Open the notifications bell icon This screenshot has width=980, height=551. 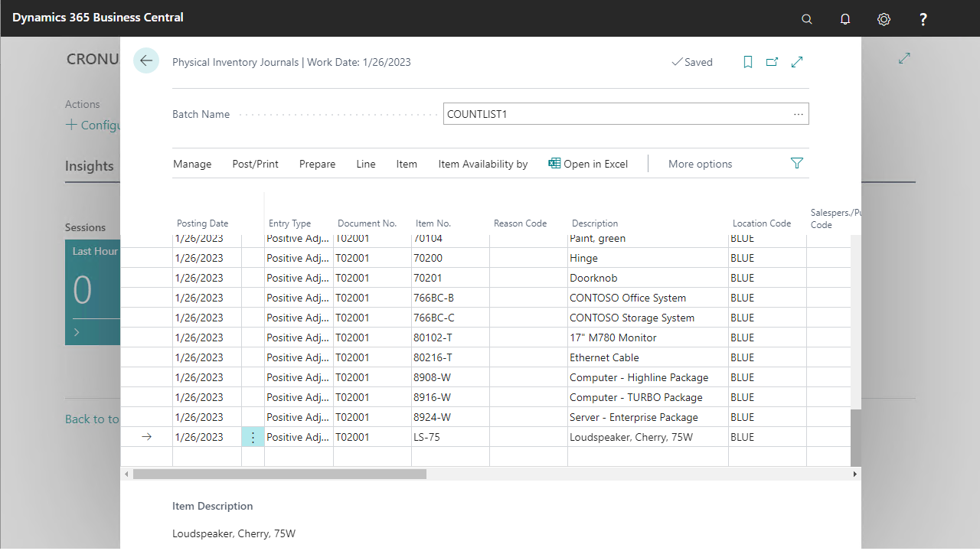[845, 19]
